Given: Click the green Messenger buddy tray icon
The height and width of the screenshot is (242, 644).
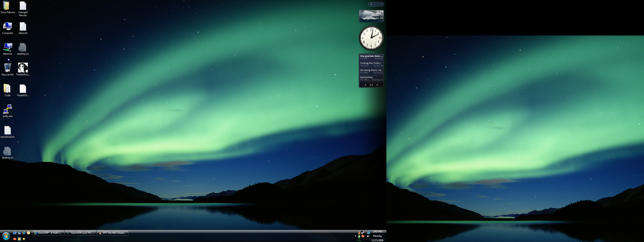Looking at the screenshot, I should point(359,236).
